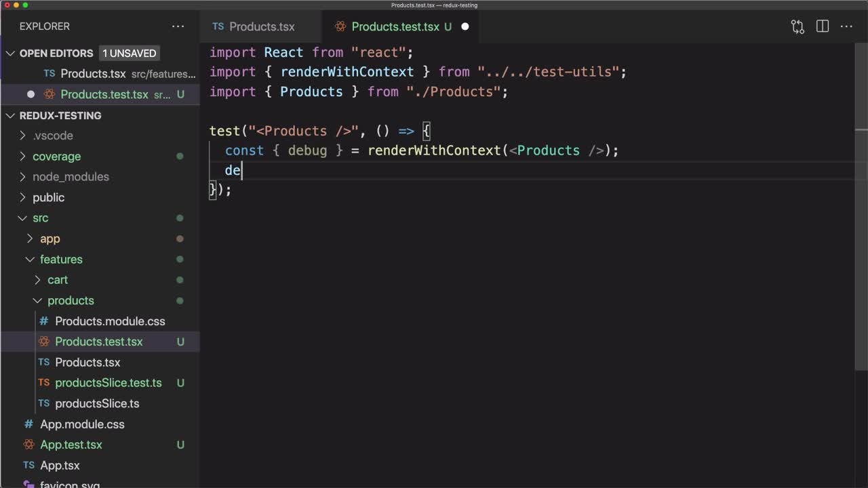The image size is (868, 488).
Task: Click the TS icon on Products.tsx tab
Action: tap(218, 26)
